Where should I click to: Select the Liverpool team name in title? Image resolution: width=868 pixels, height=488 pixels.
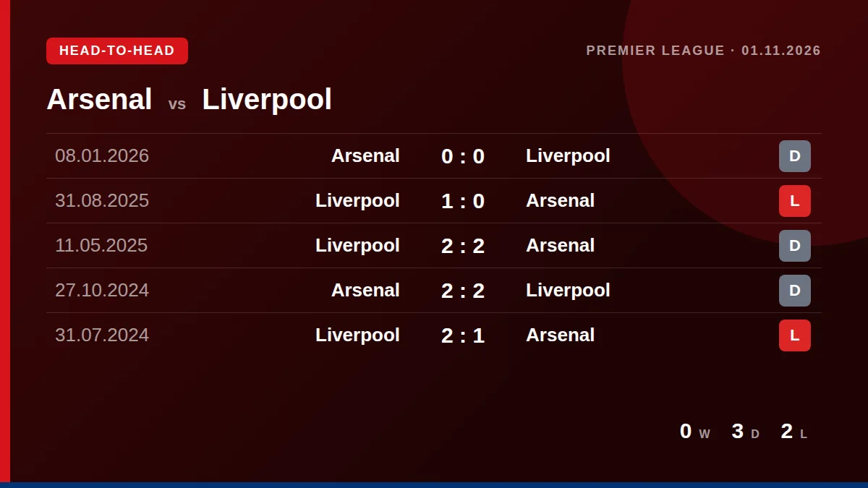(267, 99)
